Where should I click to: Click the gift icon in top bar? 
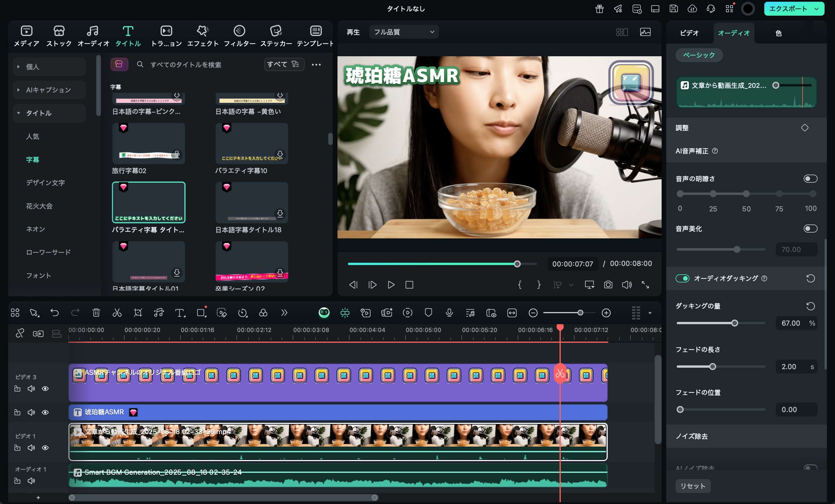tap(600, 9)
